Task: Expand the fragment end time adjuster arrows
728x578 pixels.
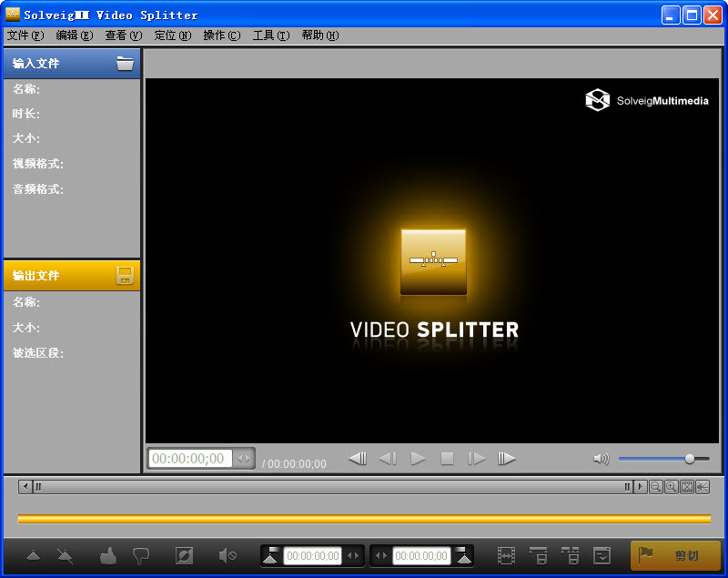Action: tap(381, 555)
